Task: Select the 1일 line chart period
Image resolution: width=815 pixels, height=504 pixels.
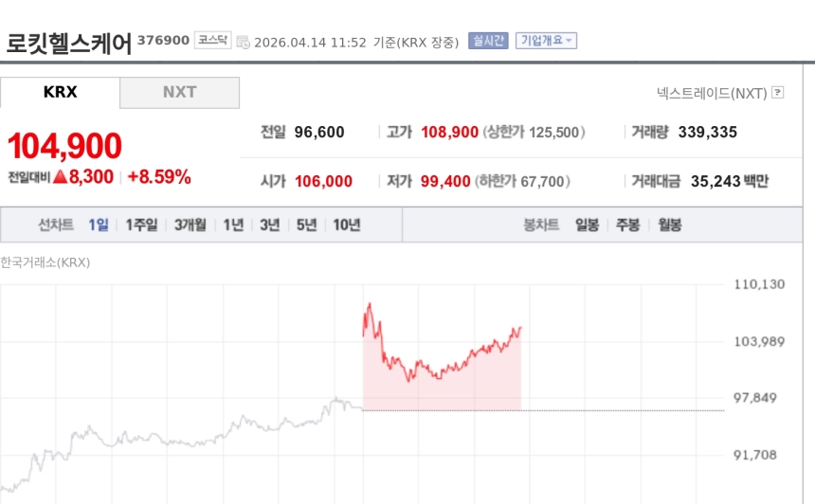Action: [99, 225]
